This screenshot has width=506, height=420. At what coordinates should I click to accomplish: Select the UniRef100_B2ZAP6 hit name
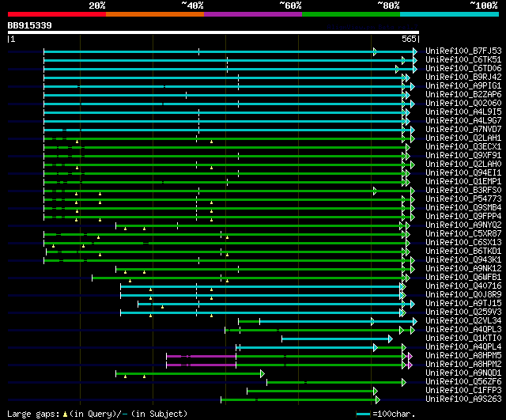463,95
